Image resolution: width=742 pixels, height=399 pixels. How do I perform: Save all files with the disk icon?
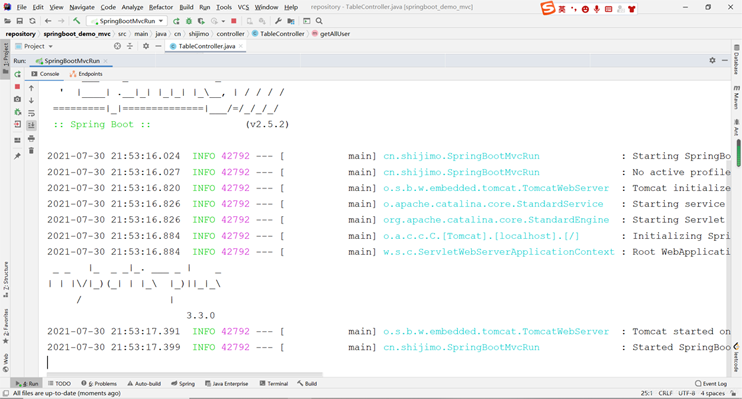pyautogui.click(x=19, y=21)
